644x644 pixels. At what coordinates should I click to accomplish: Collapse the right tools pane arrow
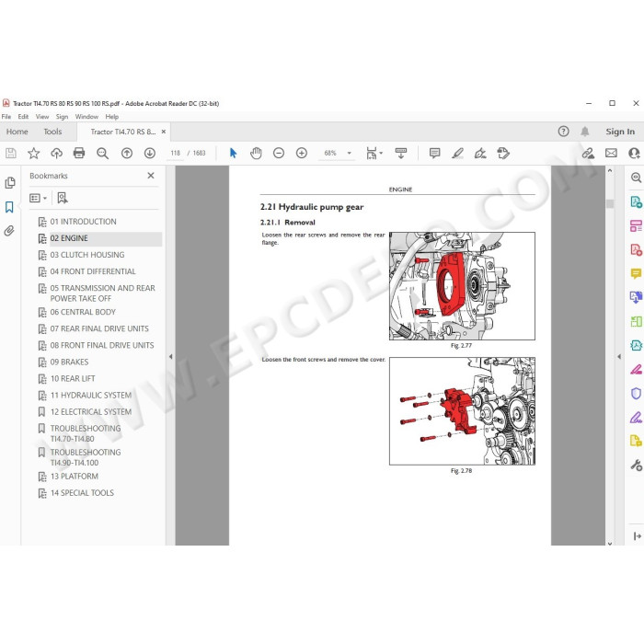(x=618, y=357)
